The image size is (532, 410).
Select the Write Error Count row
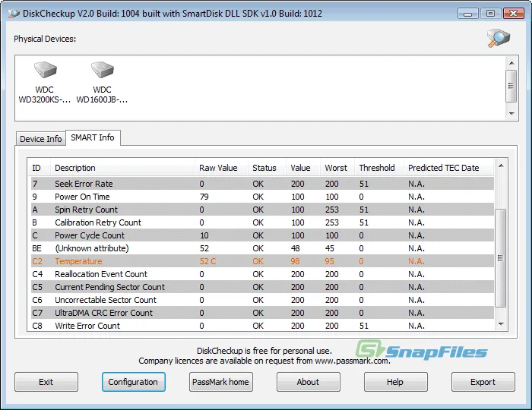coord(262,325)
